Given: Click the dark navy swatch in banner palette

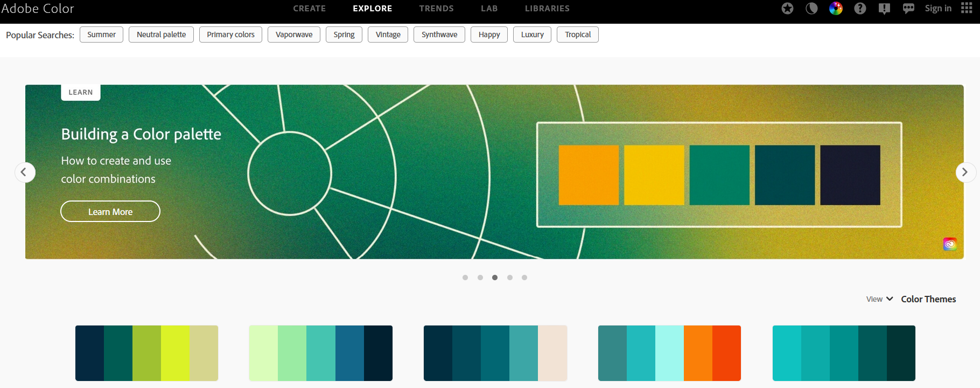Looking at the screenshot, I should coord(850,175).
